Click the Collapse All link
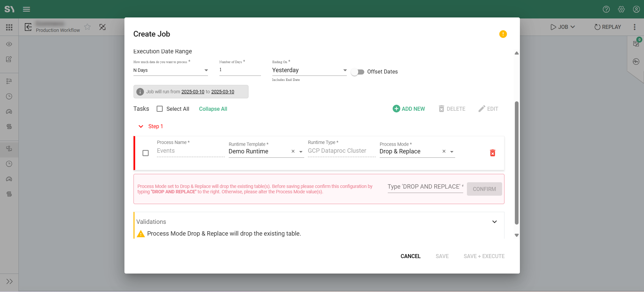Image resolution: width=644 pixels, height=292 pixels. point(213,109)
